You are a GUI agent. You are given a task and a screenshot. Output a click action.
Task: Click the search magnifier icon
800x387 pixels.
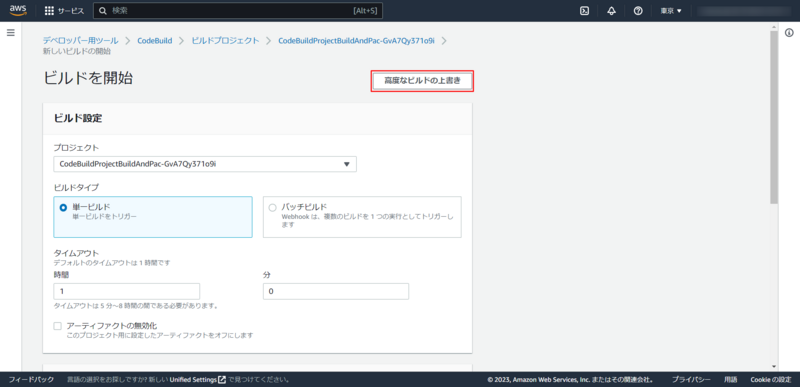coord(103,11)
